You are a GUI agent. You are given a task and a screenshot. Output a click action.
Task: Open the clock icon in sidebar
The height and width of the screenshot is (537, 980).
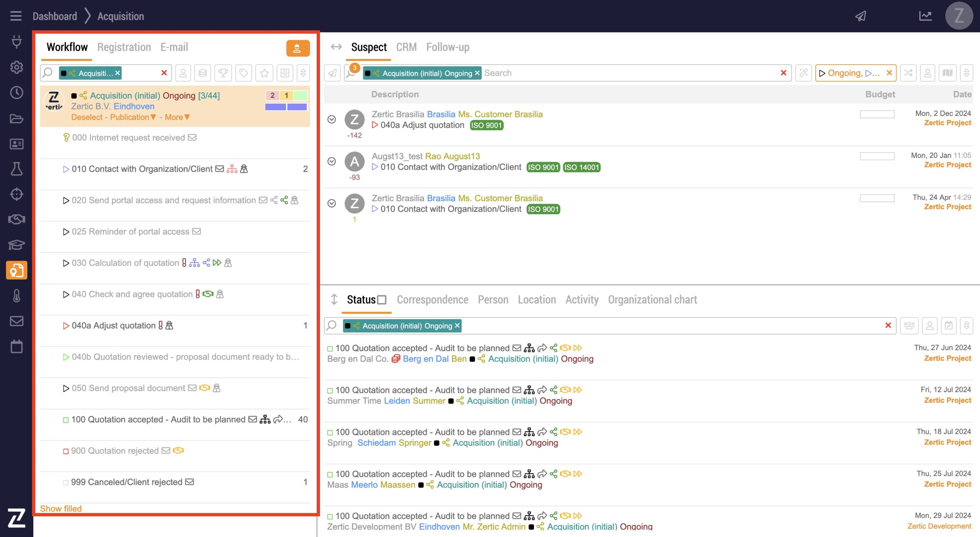click(16, 93)
